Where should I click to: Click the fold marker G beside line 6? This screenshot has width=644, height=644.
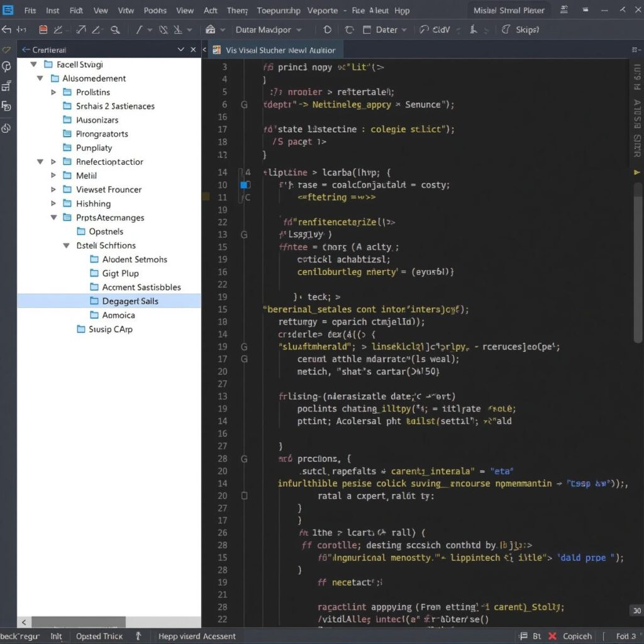click(x=244, y=105)
